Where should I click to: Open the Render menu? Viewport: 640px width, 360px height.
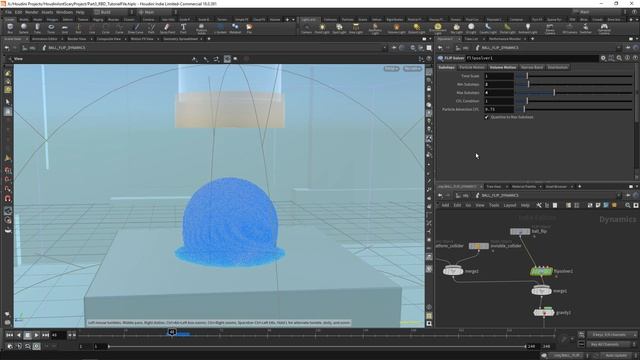pos(31,12)
